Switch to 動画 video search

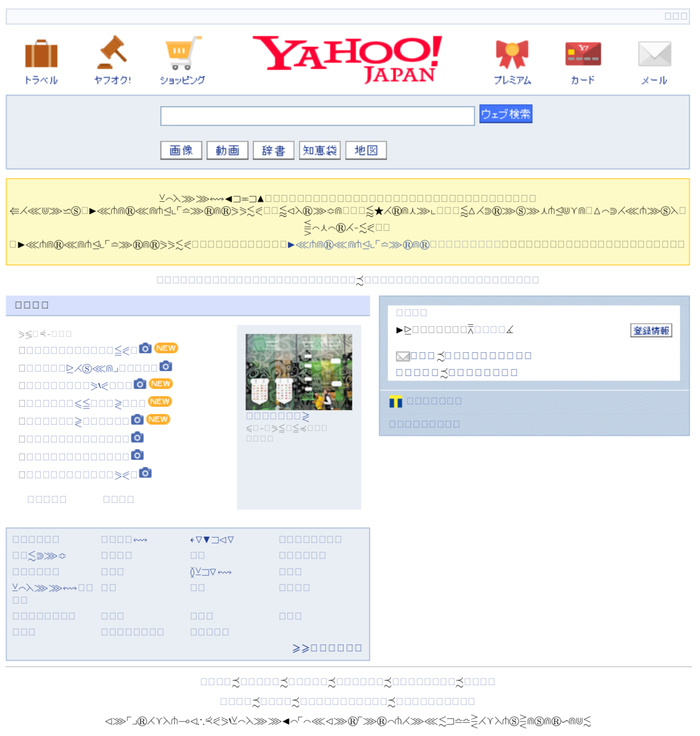[x=228, y=150]
